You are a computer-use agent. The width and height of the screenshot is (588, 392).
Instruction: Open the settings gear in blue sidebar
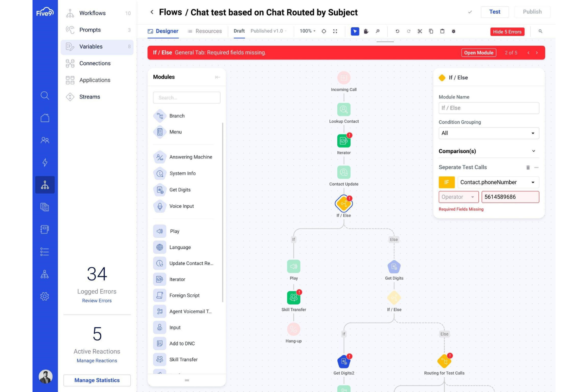[45, 296]
